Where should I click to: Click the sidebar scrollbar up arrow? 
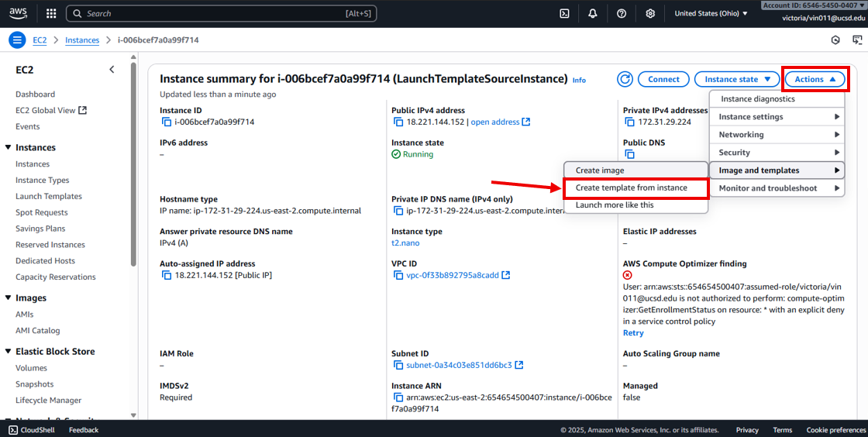pos(133,57)
